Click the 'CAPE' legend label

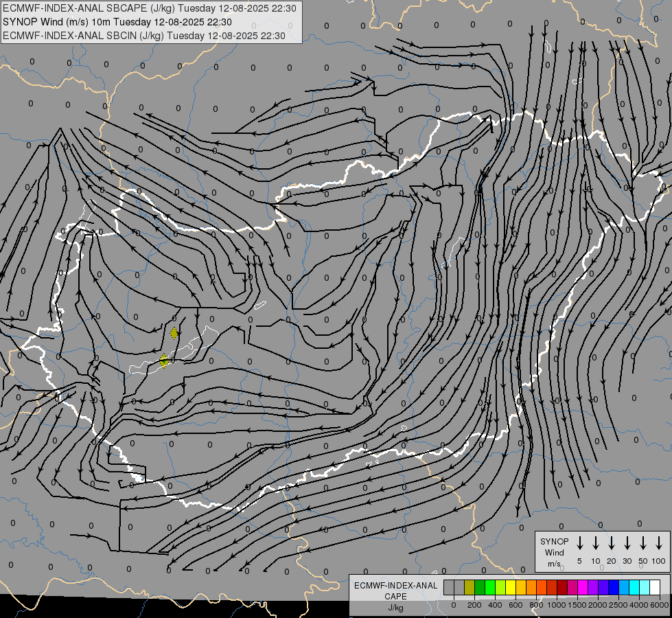395,597
